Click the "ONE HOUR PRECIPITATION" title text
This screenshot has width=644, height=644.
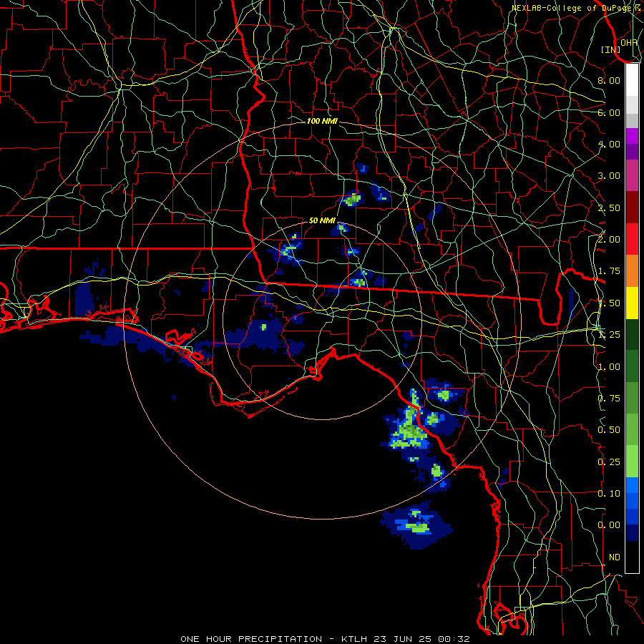(x=251, y=639)
